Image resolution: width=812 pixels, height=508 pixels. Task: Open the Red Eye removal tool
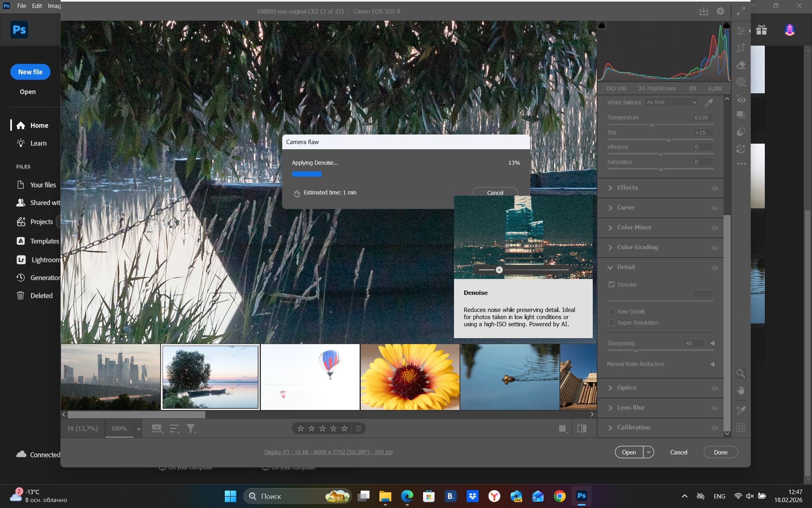tap(741, 99)
